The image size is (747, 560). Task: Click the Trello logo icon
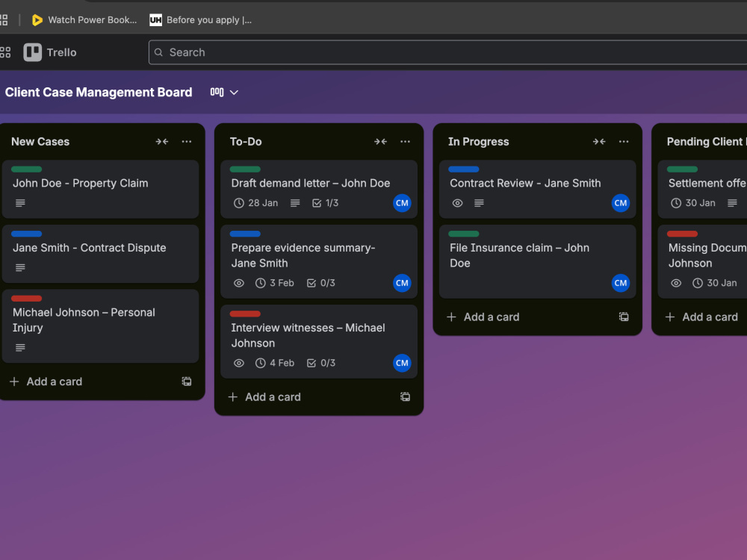(32, 52)
